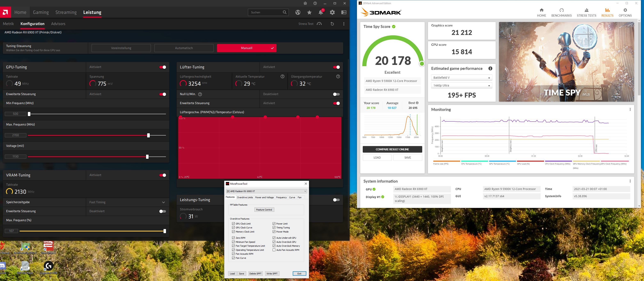Enable VRAM Erweiterte Steuerung switch
The width and height of the screenshot is (644, 281).
[x=162, y=211]
